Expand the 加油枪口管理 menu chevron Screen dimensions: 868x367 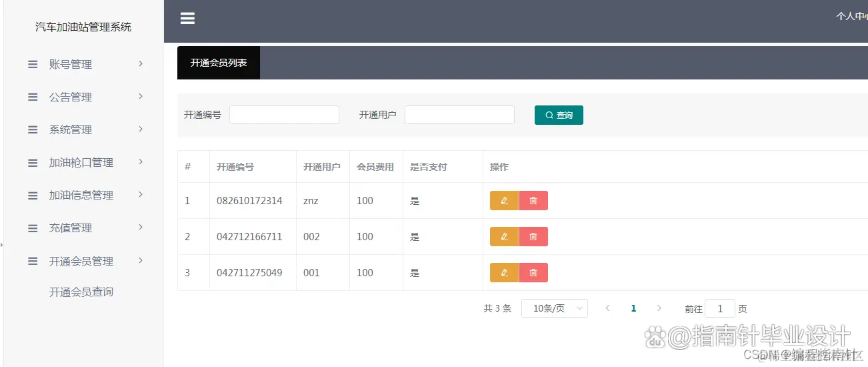(141, 161)
